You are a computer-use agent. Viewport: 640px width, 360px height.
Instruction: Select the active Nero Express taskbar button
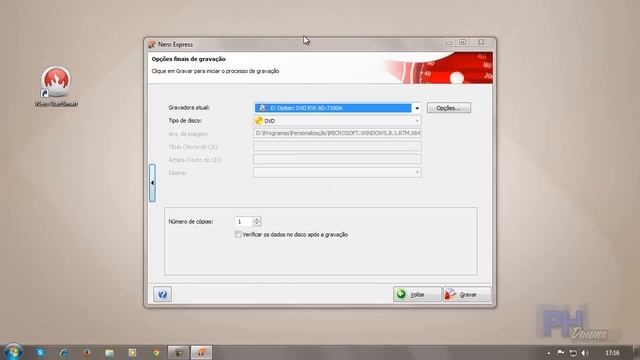201,352
